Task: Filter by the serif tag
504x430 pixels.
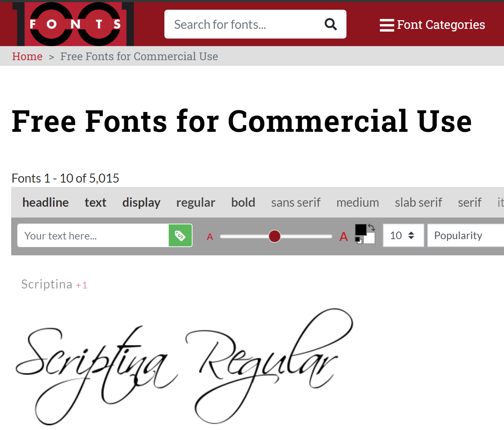Action: click(x=470, y=202)
